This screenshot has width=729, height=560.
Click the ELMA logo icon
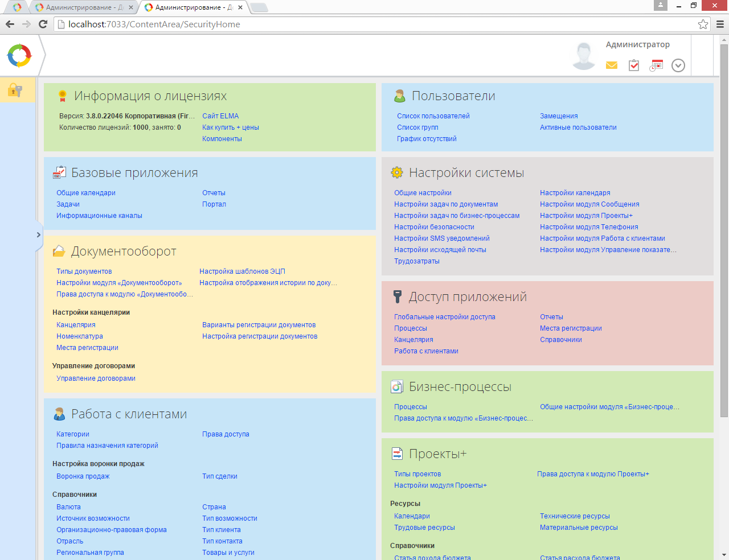tap(19, 56)
